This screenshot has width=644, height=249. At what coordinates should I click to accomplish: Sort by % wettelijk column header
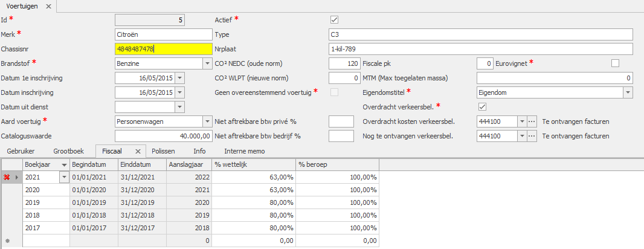point(252,164)
